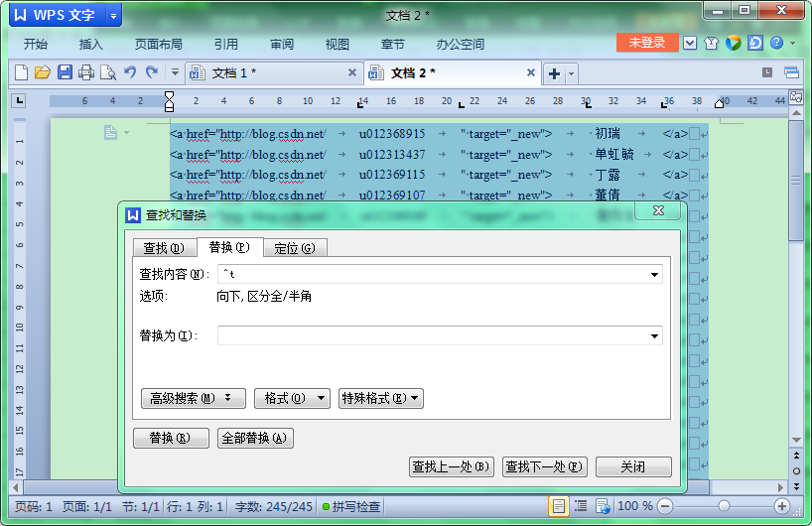This screenshot has height=526, width=812.
Task: Open a file with the folder icon
Action: point(43,72)
